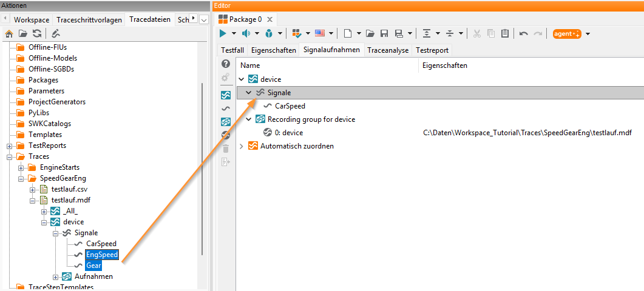Viewport: 644px width, 291px height.
Task: Click the scissors cut icon
Action: pos(477,34)
